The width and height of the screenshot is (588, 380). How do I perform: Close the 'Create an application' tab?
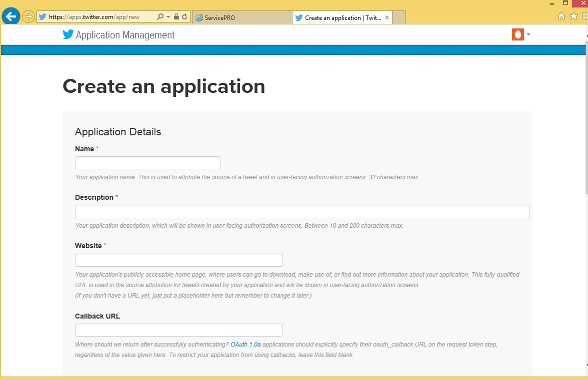(387, 17)
